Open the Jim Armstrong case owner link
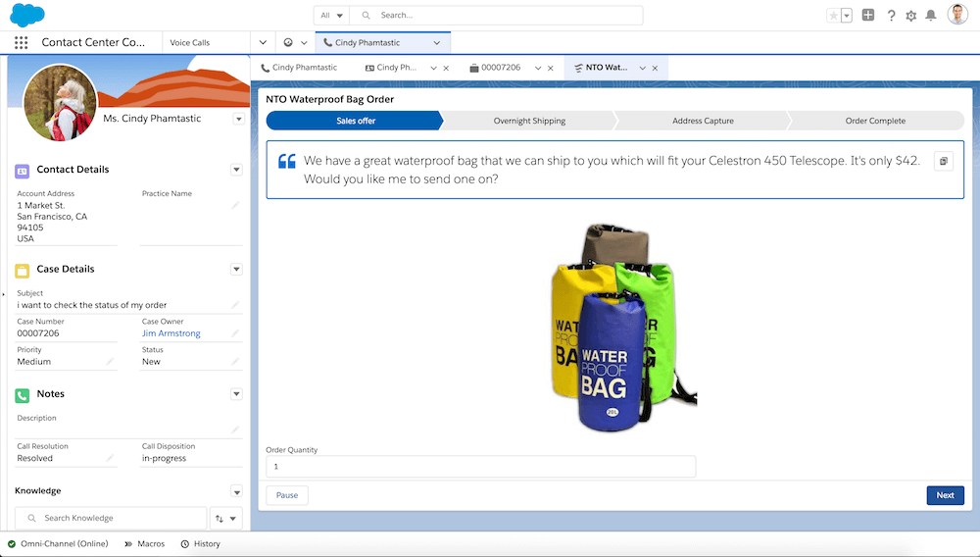The width and height of the screenshot is (980, 557). point(171,333)
